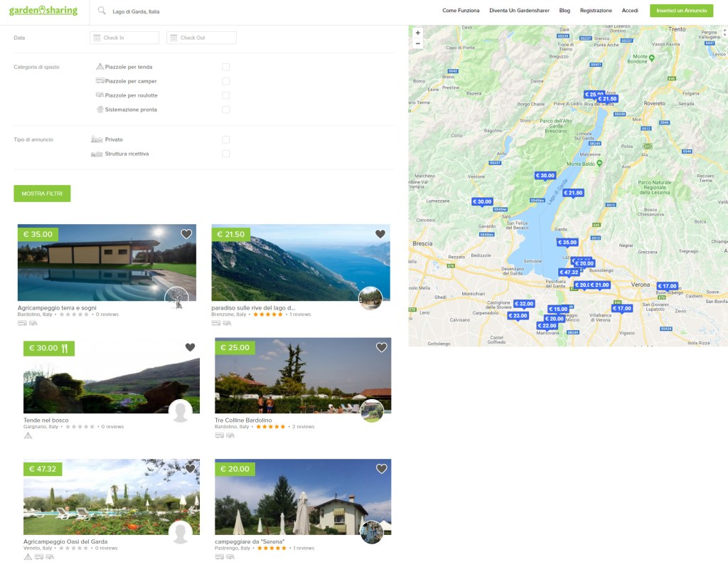Click heart on campeggiare da Serena listing
This screenshot has height=577, width=728.
click(x=381, y=468)
